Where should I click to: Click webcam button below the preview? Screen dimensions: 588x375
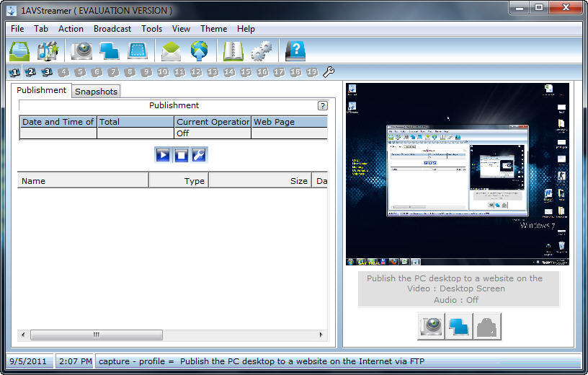[431, 326]
